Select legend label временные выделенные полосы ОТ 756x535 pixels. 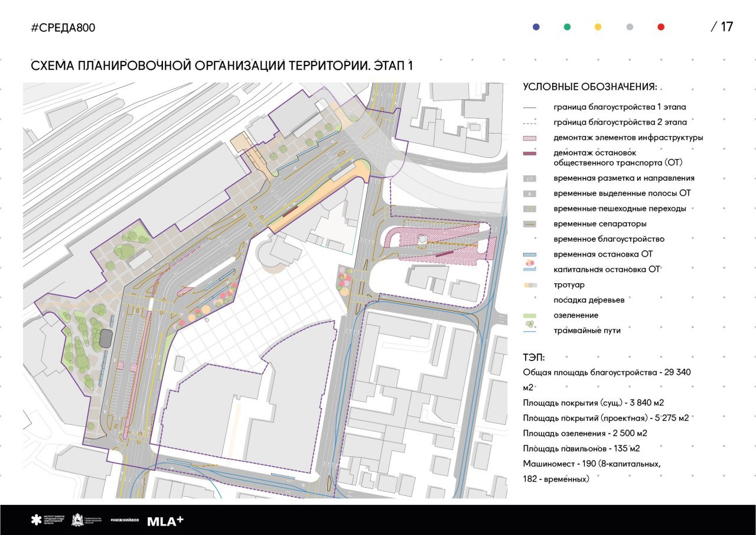tap(622, 193)
